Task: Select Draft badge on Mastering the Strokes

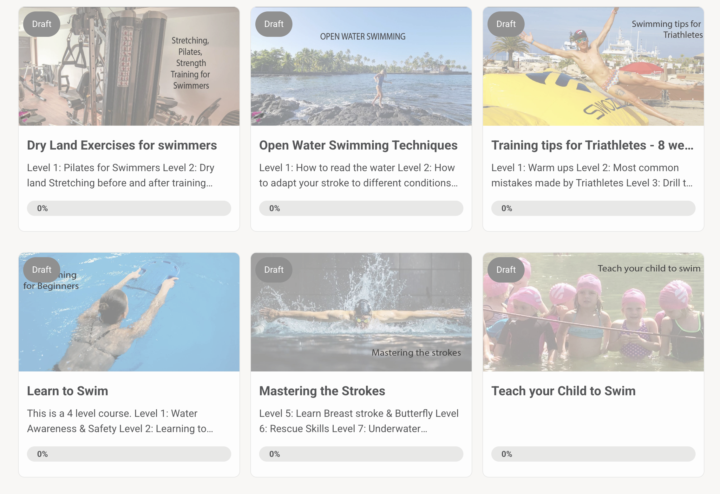Action: 274,269
